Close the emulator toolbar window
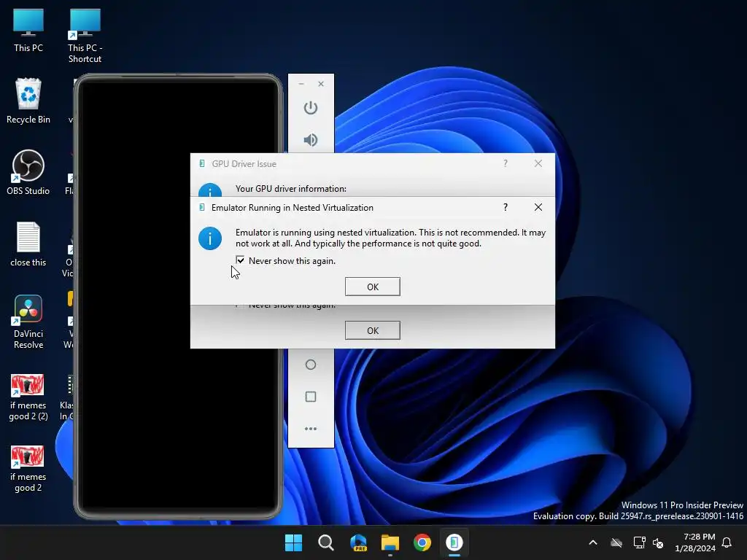747x560 pixels. (321, 84)
